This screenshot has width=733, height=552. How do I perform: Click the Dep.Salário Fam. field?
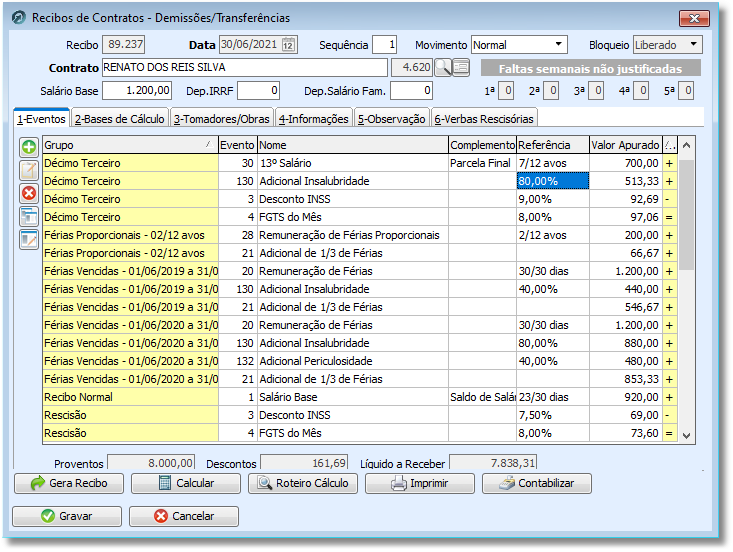411,90
